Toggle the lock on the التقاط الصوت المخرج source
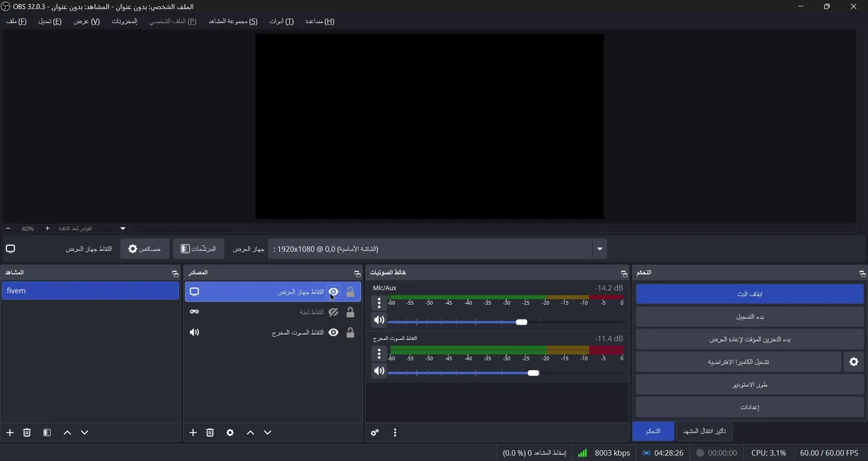 pyautogui.click(x=350, y=332)
